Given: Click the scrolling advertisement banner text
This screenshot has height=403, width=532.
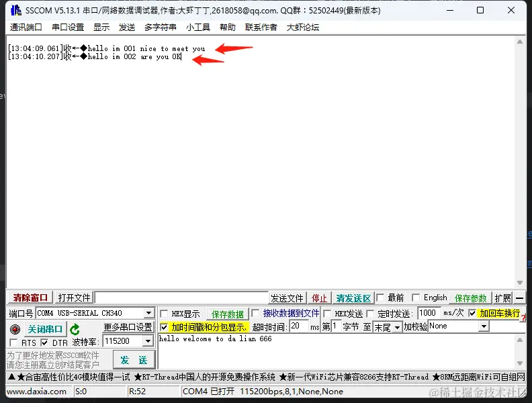Looking at the screenshot, I should pyautogui.click(x=267, y=377).
